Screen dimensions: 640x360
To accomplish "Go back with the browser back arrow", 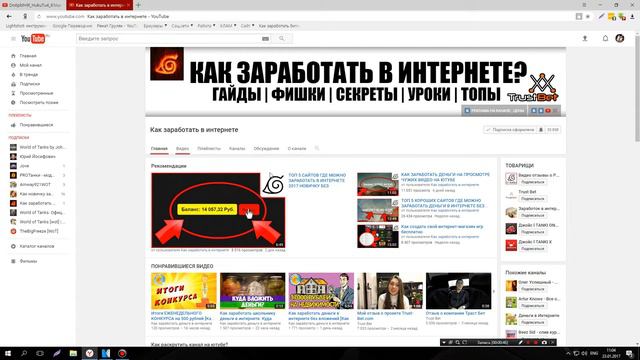I will point(9,16).
